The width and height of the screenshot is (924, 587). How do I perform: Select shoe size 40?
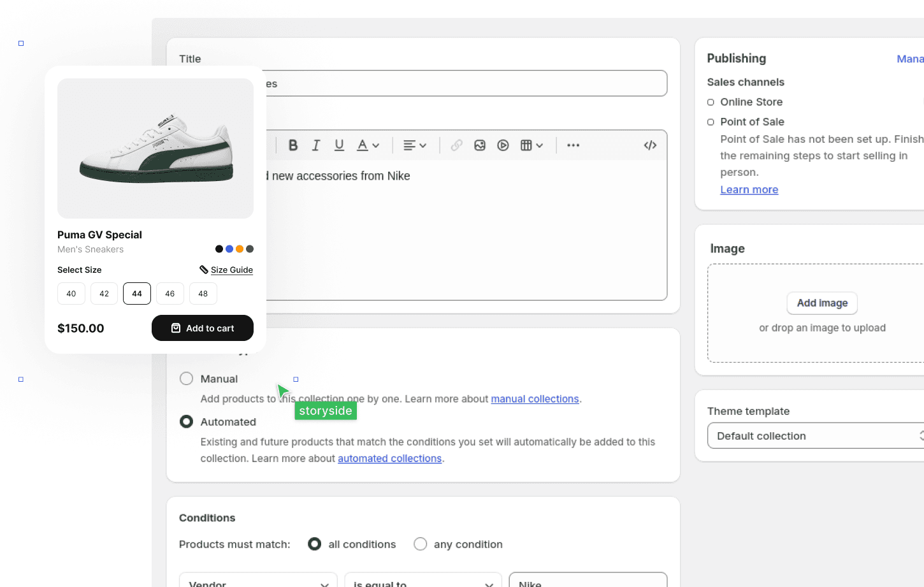(71, 294)
